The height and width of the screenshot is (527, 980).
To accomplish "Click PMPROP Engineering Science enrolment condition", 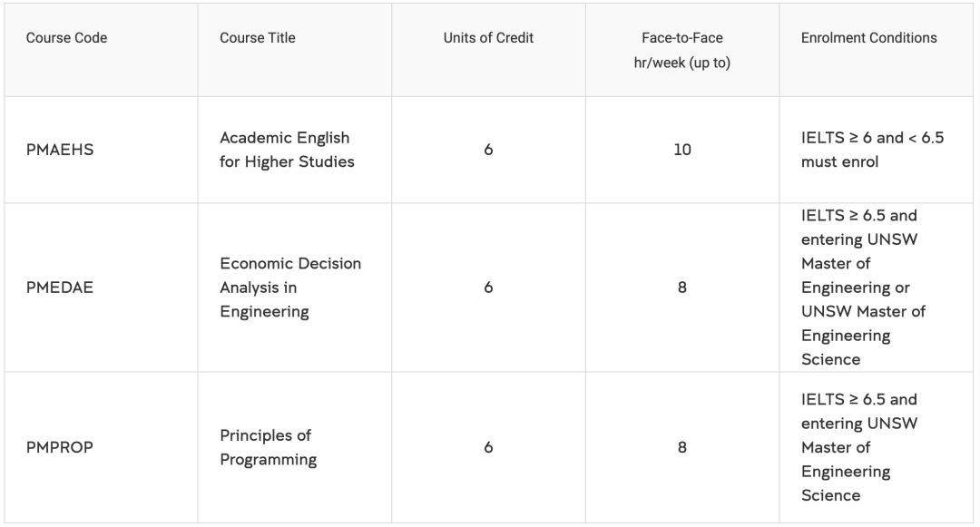I will coord(858,447).
